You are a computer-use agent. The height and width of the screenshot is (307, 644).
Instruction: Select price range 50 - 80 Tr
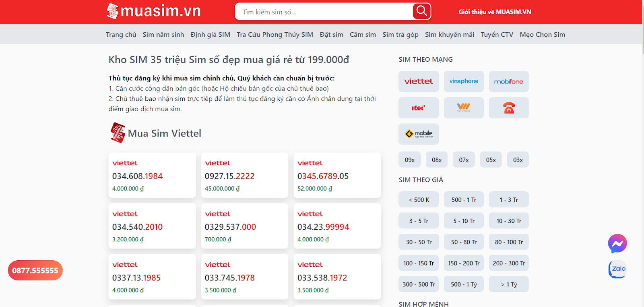464,242
